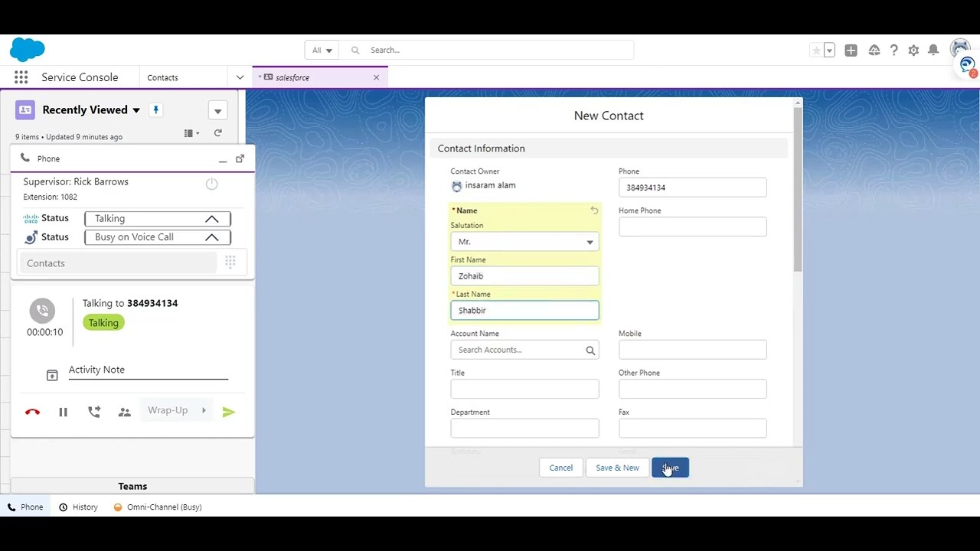
Task: Open the list view controls dropdown button
Action: [x=217, y=111]
